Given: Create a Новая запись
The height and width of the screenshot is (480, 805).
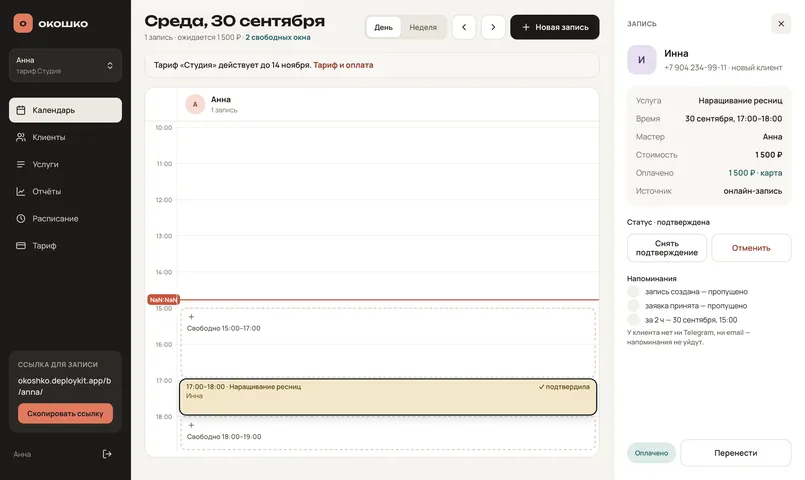Looking at the screenshot, I should click(x=554, y=27).
